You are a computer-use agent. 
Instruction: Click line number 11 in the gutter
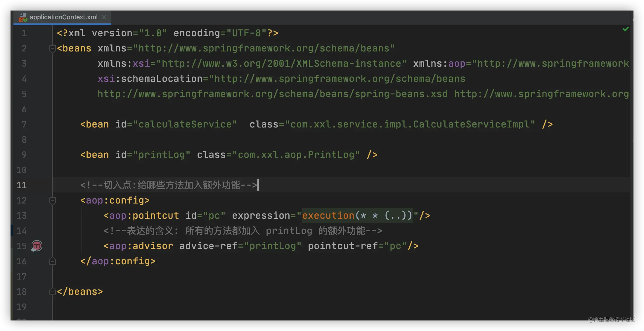click(22, 185)
